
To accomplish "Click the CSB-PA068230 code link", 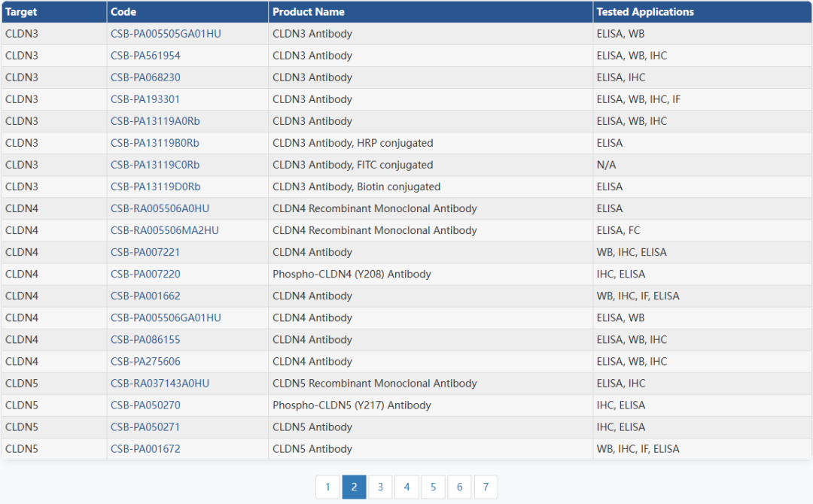I will [145, 77].
